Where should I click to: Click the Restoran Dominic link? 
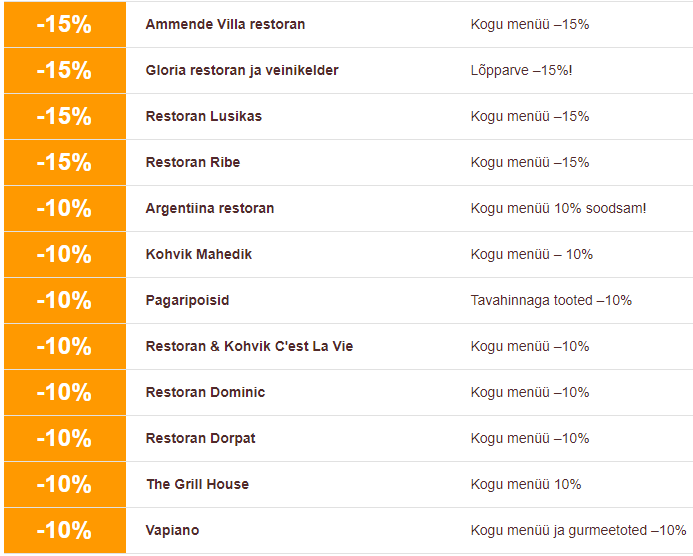205,392
